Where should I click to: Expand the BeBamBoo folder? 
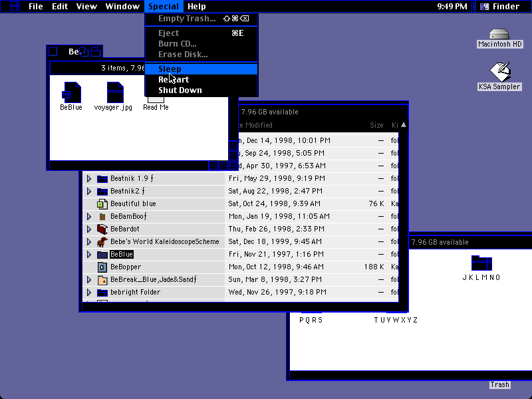coord(89,217)
